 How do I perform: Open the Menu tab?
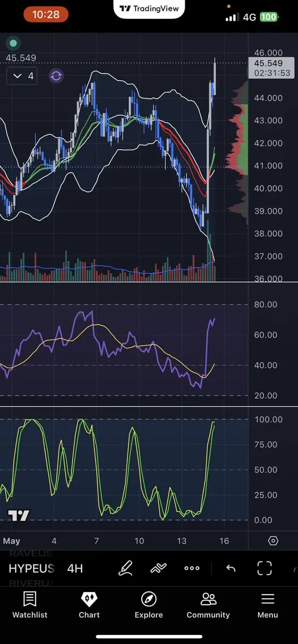267,605
